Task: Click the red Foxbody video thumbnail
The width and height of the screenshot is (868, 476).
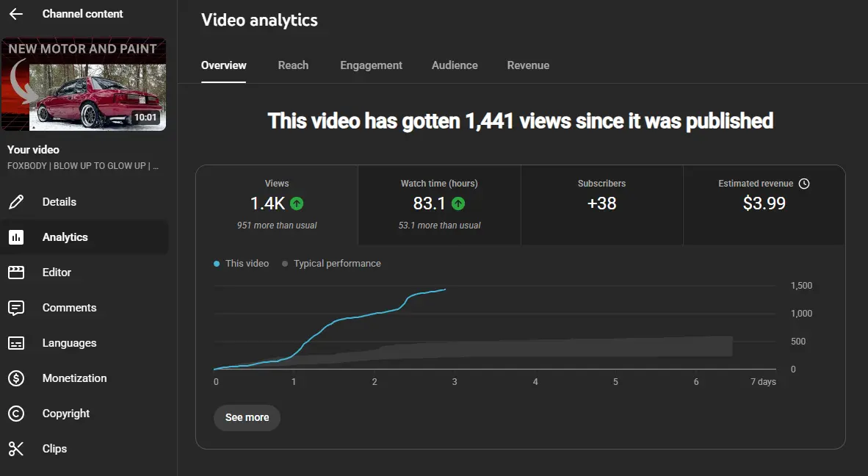Action: (84, 84)
